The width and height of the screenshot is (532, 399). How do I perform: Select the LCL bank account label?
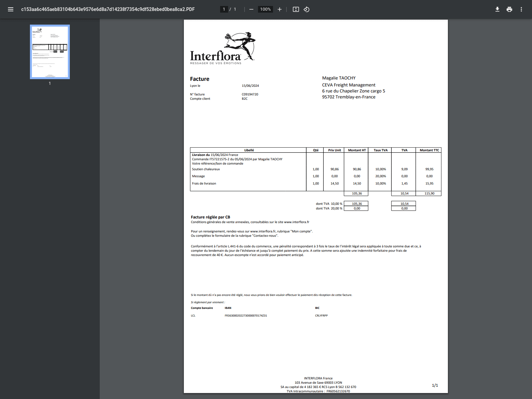coord(193,316)
